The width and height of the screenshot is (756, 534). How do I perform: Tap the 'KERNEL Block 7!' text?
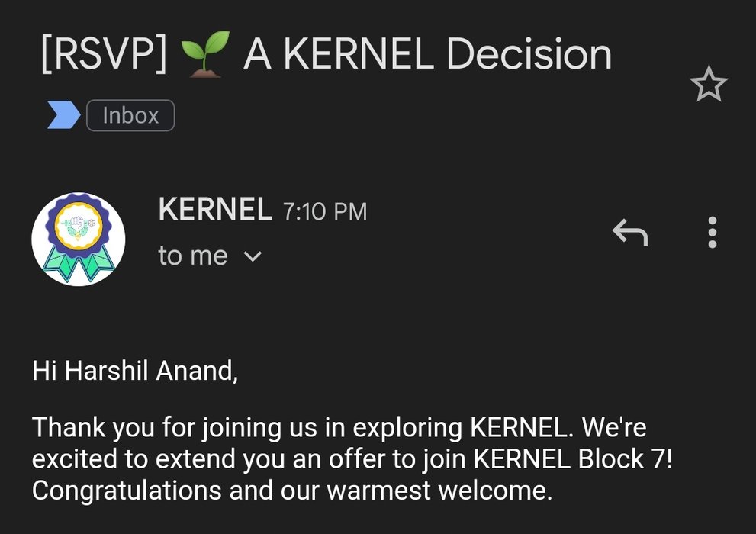coord(572,458)
